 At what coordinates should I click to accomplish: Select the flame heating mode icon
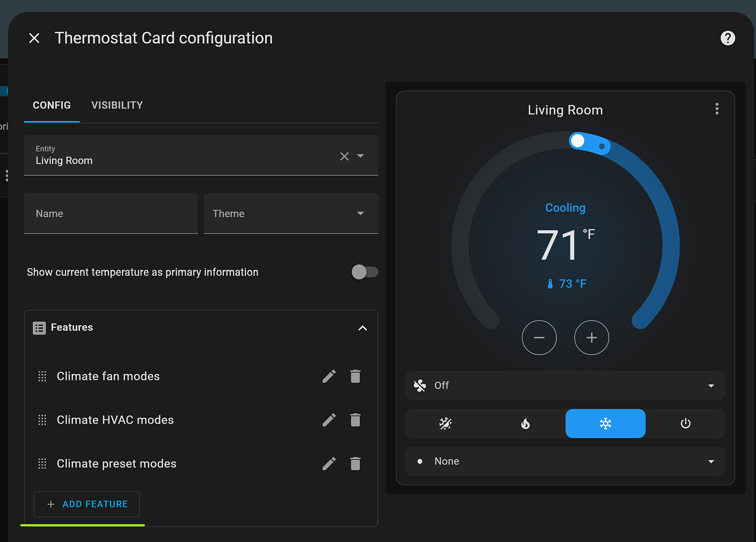(525, 423)
